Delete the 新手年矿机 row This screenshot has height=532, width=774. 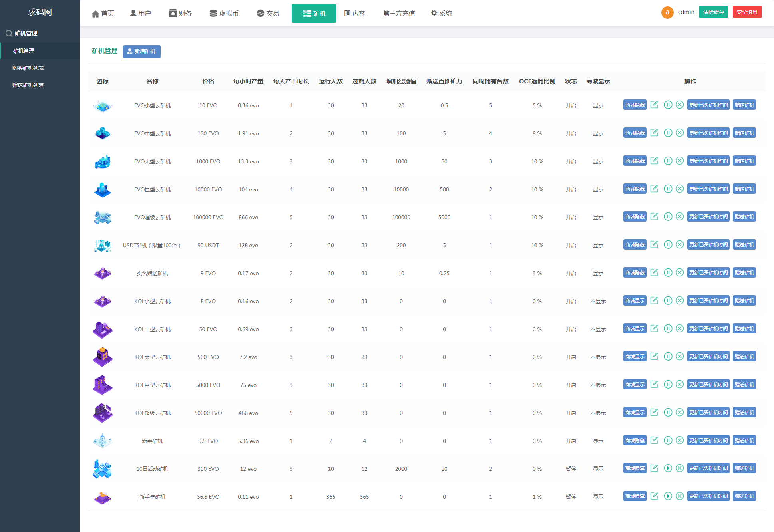click(680, 496)
